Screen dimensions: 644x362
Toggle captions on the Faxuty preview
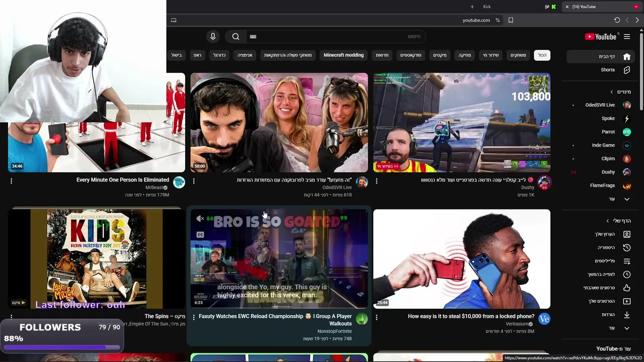[x=200, y=235]
